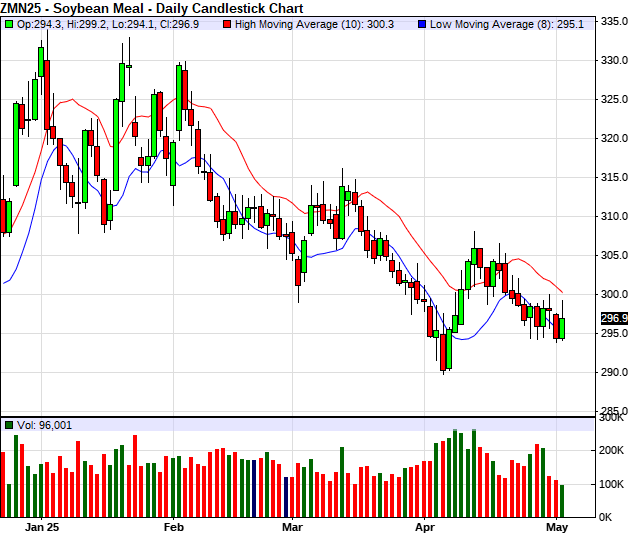640x536 pixels.
Task: Click the green OHLC legend swatch
Action: [x=9, y=22]
